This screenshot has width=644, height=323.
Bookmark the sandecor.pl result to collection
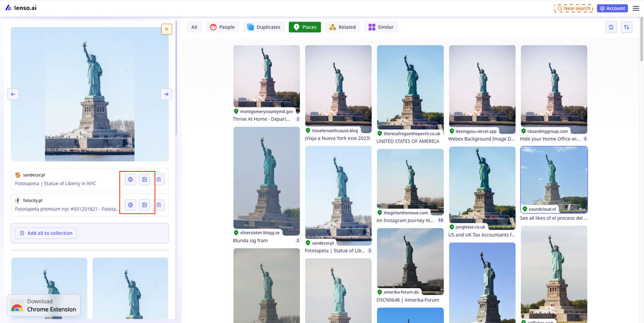[x=158, y=180]
